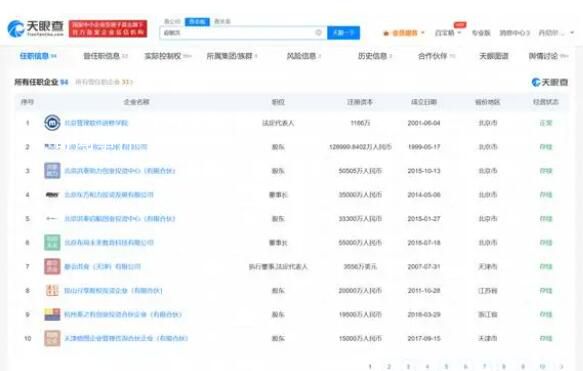Click the crown icon beside 会员服务
Screen dimensions: 583x371
coord(386,33)
